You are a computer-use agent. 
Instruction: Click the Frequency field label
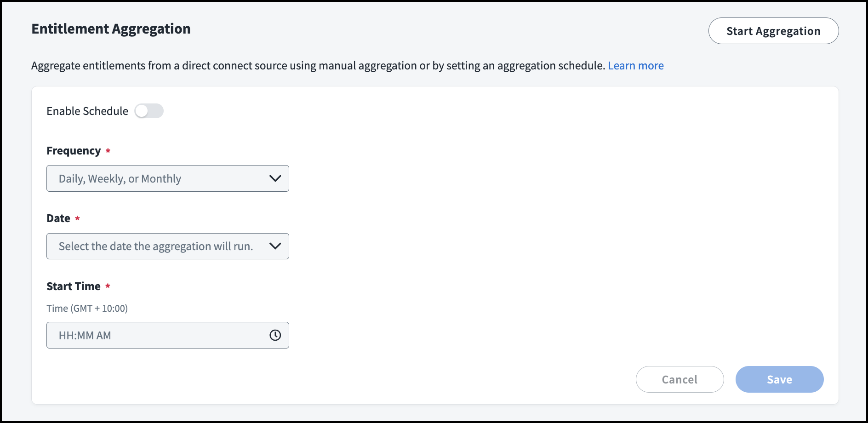(74, 151)
